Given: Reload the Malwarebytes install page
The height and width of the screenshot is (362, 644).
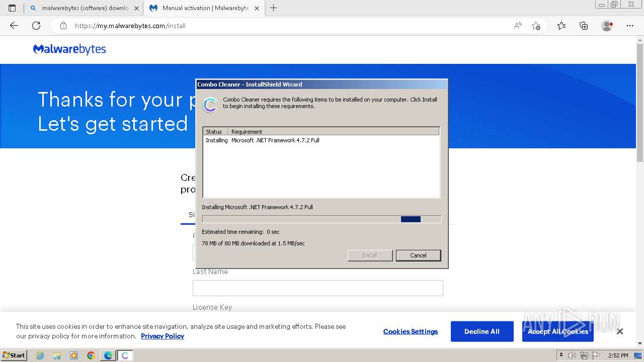Looking at the screenshot, I should point(36,26).
